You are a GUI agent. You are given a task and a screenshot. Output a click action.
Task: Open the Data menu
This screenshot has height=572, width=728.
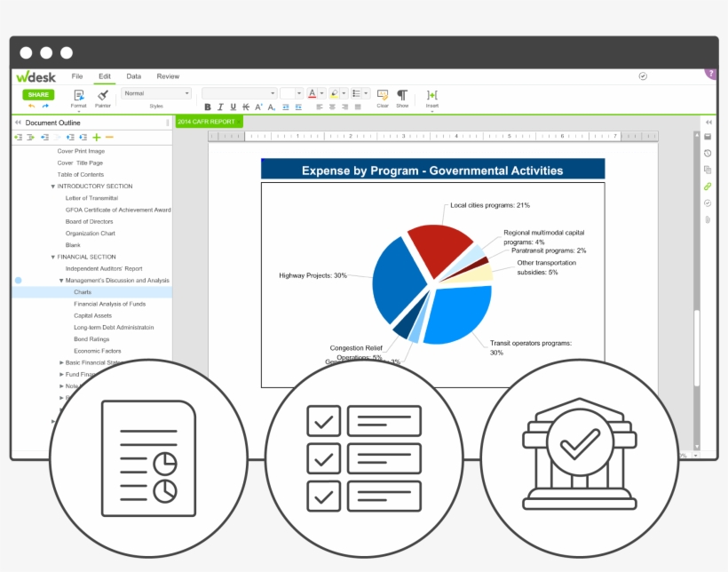tap(134, 76)
